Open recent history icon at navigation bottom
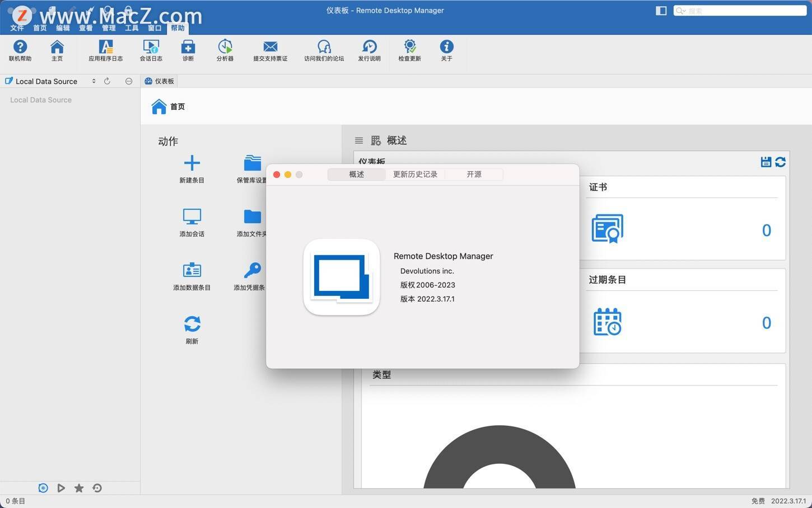Image resolution: width=812 pixels, height=508 pixels. [x=97, y=488]
